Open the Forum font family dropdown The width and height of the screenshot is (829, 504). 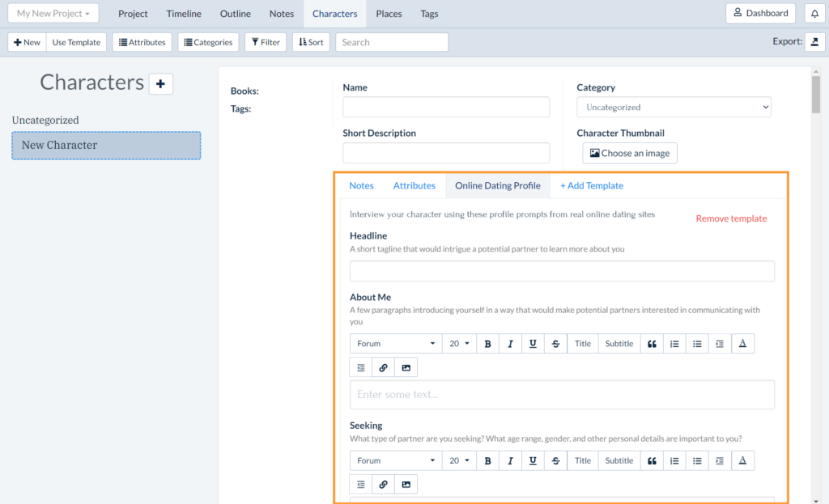click(x=394, y=343)
